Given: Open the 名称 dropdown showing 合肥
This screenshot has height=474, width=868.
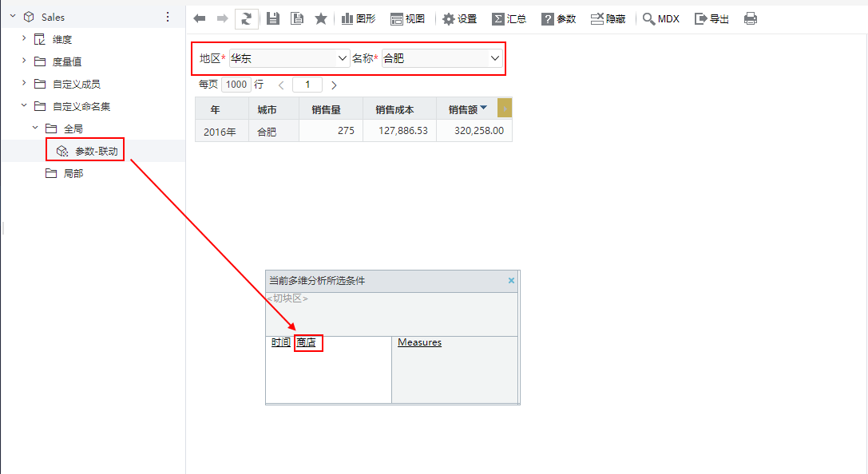Looking at the screenshot, I should [442, 58].
